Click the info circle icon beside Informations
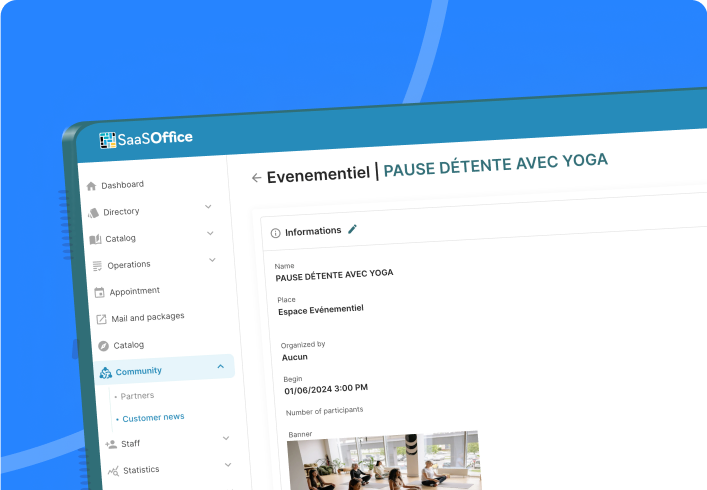 tap(275, 233)
